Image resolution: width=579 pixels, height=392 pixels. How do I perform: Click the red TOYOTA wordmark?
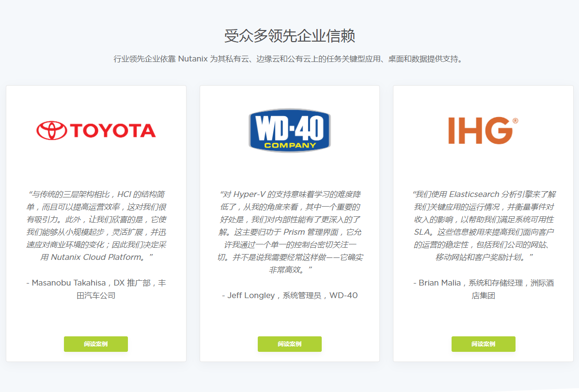[113, 131]
